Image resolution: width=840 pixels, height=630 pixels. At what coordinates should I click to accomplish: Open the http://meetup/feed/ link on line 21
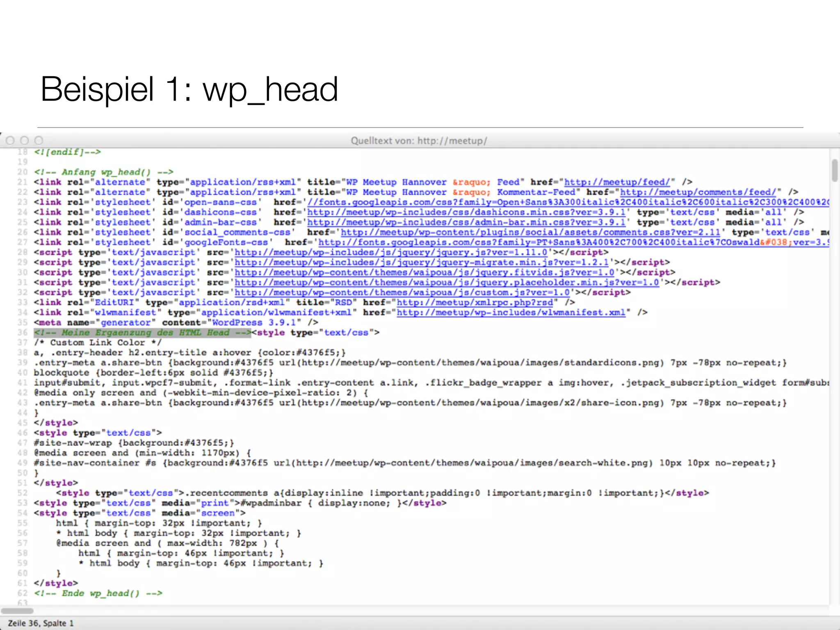[x=617, y=182]
